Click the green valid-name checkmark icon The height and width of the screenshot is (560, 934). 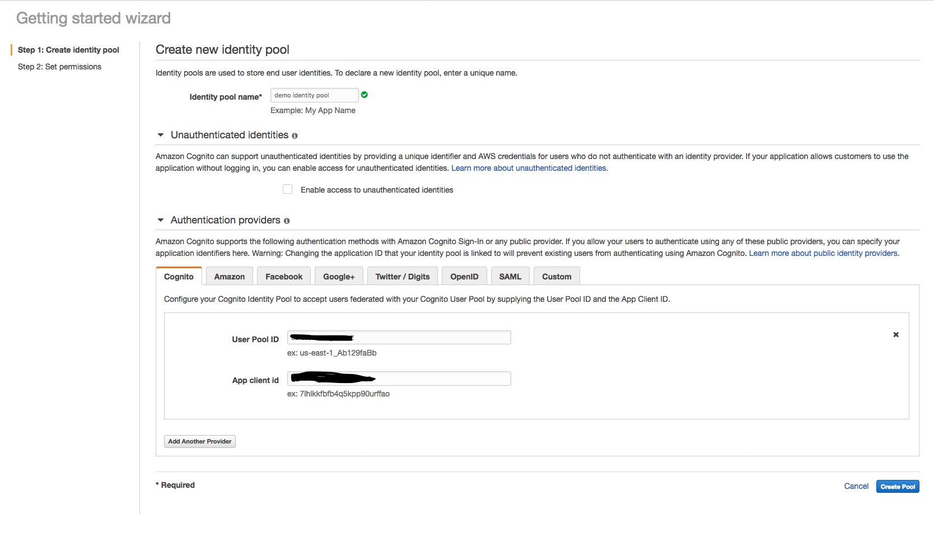365,95
